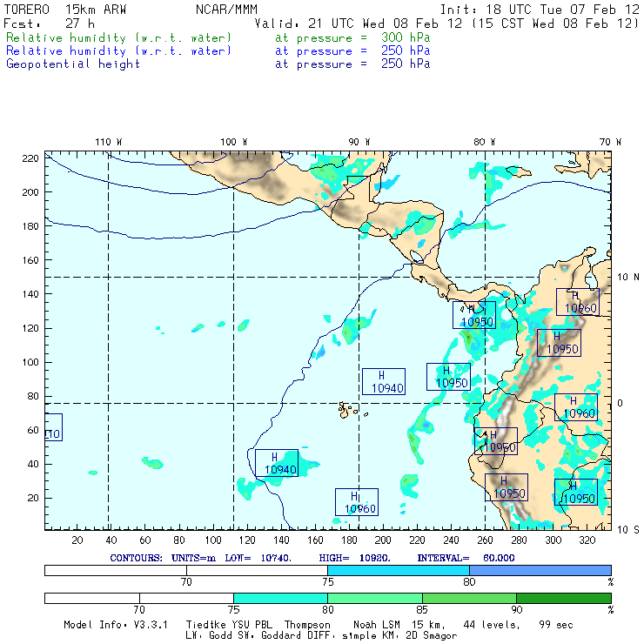644x644 pixels.
Task: Click the 'Init: 18 UTC Tue 07 Feb 12' text
Action: [x=540, y=10]
